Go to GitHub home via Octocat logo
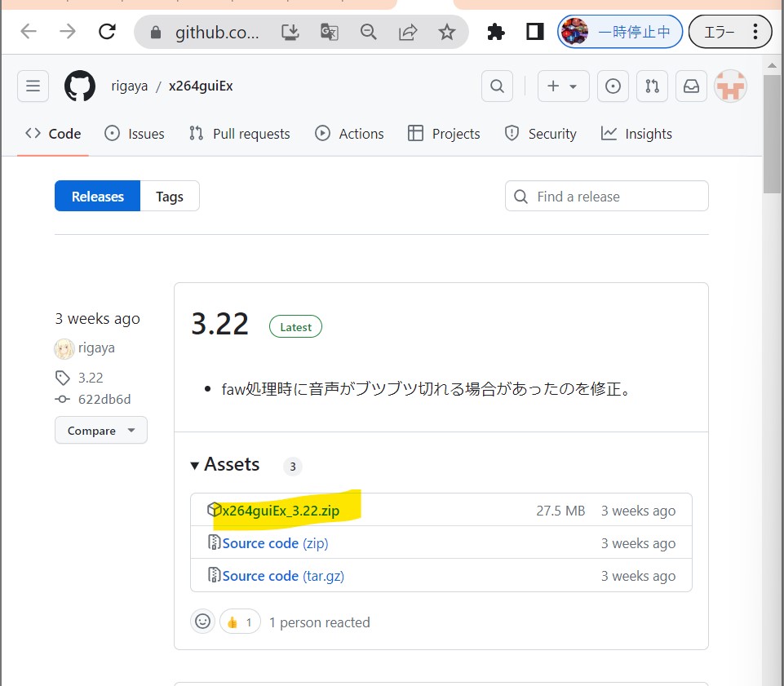784x686 pixels. [x=80, y=86]
